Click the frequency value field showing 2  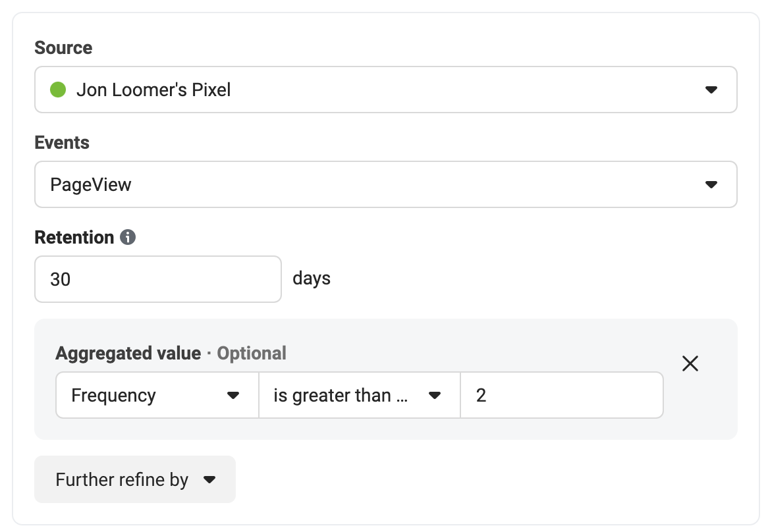click(562, 395)
